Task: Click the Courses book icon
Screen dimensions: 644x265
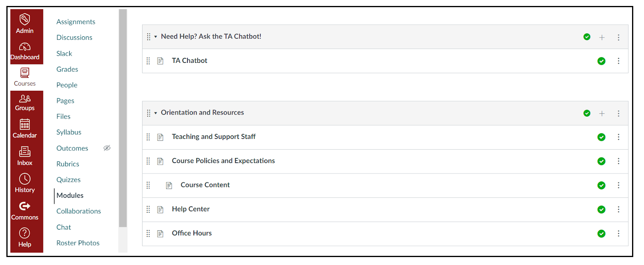Action: tap(25, 73)
